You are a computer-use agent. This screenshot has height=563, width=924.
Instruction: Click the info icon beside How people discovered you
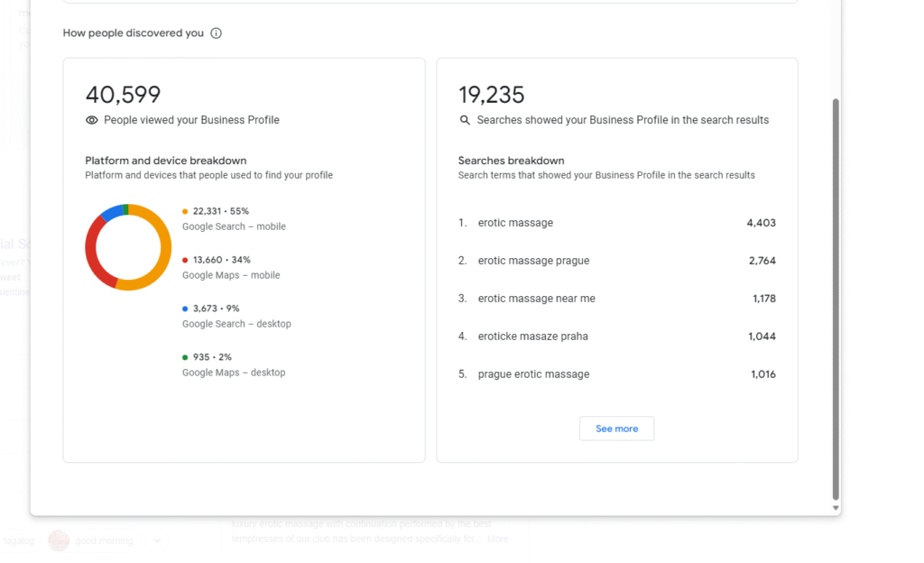coord(217,33)
